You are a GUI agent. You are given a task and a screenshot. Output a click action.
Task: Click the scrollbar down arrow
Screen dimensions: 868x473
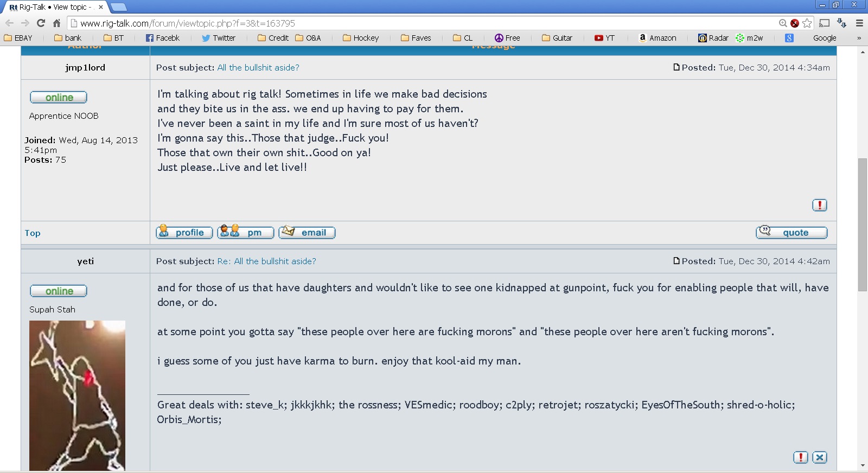[x=863, y=465]
